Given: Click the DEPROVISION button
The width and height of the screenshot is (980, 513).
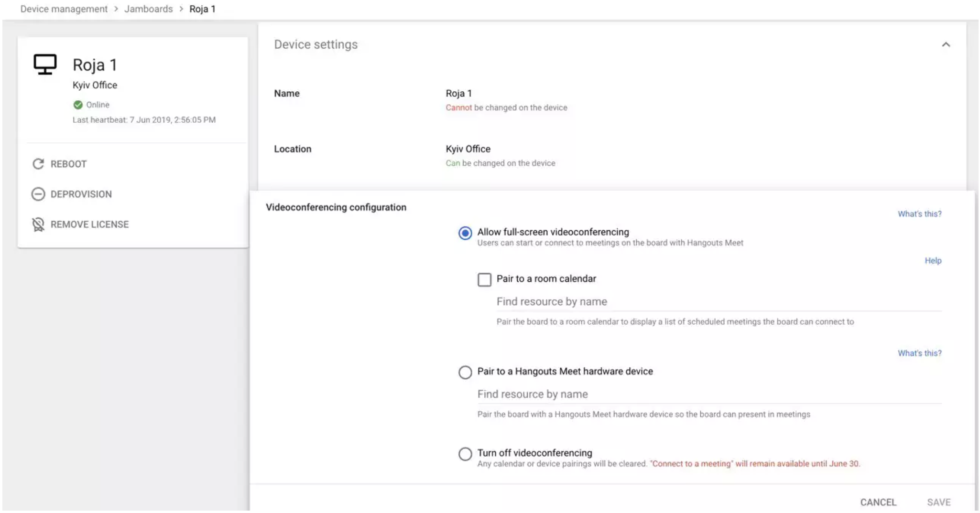Looking at the screenshot, I should [x=72, y=194].
